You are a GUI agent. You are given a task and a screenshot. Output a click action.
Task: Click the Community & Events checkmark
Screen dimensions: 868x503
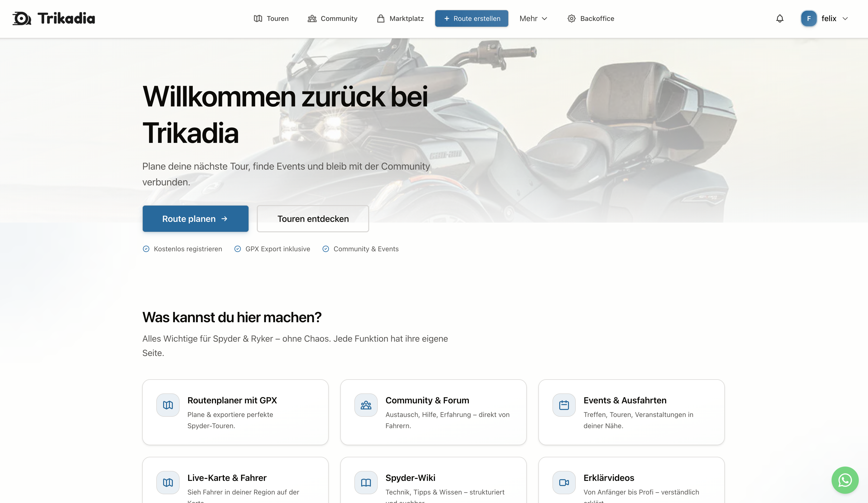coord(325,249)
